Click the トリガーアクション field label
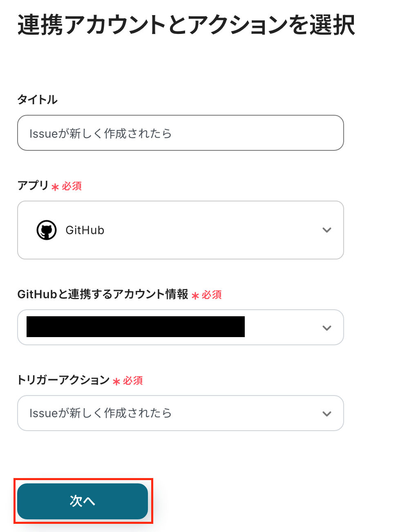The image size is (398, 532). (x=63, y=380)
